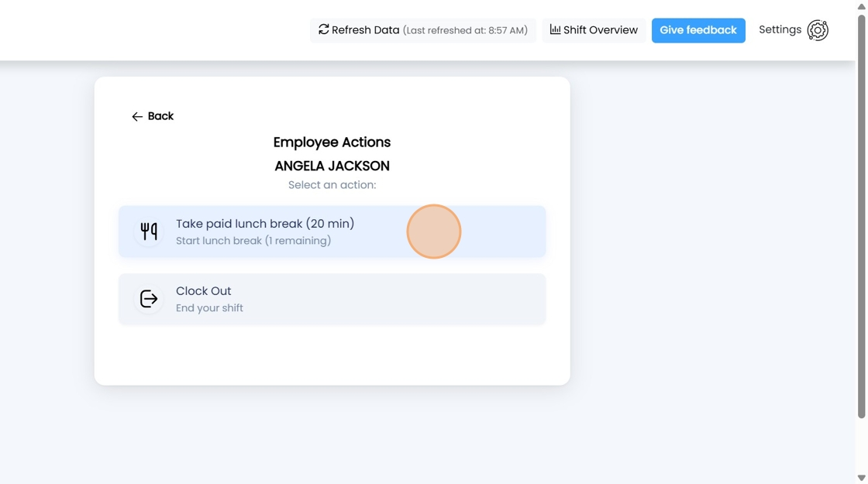Image resolution: width=868 pixels, height=484 pixels.
Task: Click 'Start lunch break (1 remaining)' text
Action: pyautogui.click(x=253, y=241)
